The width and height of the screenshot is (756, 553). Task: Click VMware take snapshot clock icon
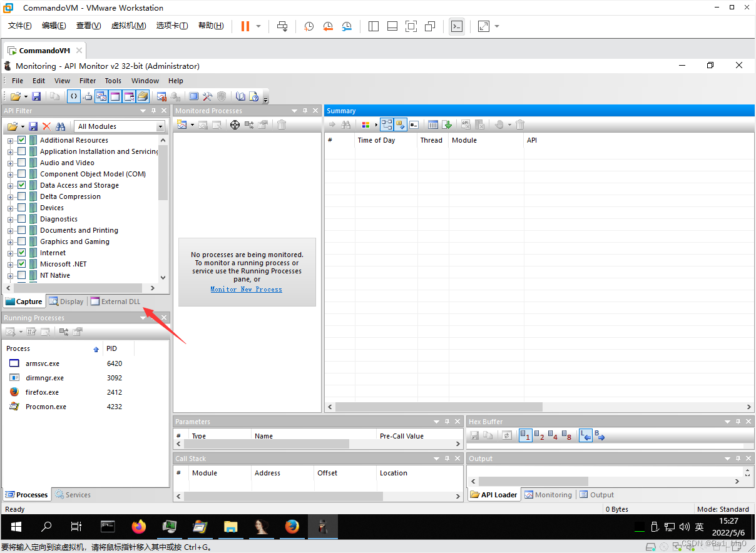pyautogui.click(x=309, y=26)
